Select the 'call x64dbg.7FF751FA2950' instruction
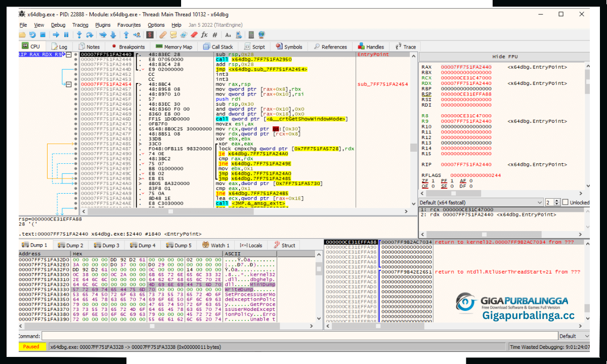 [253, 59]
